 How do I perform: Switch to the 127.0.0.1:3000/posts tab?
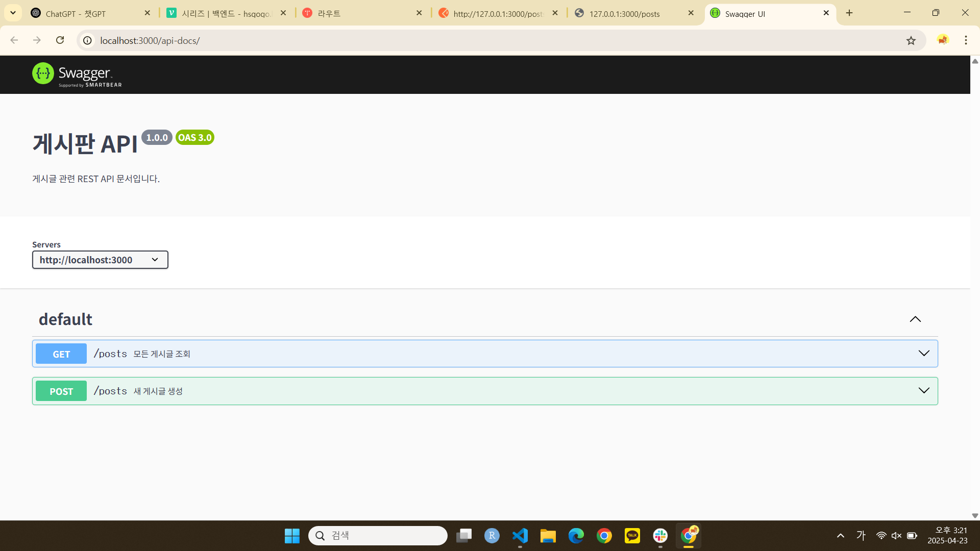click(624, 14)
